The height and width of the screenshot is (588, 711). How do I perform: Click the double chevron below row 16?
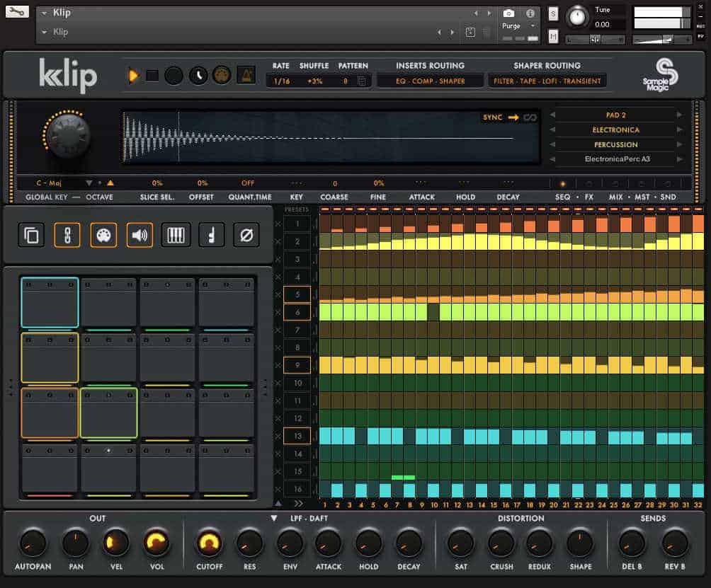(298, 503)
